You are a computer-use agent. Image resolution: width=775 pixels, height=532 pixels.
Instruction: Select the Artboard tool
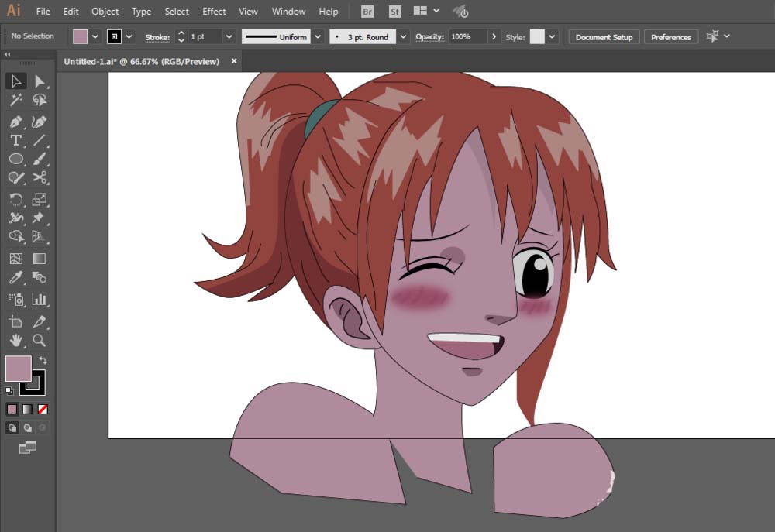[x=15, y=321]
